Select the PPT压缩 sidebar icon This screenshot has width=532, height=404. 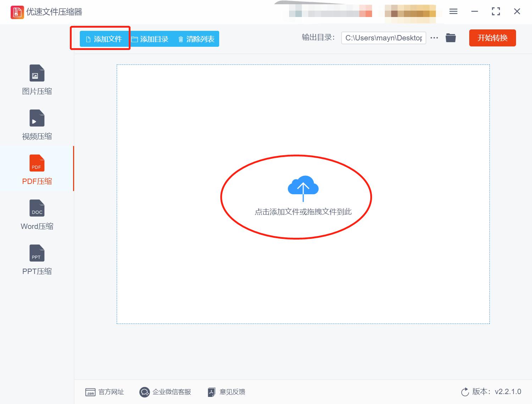(37, 253)
